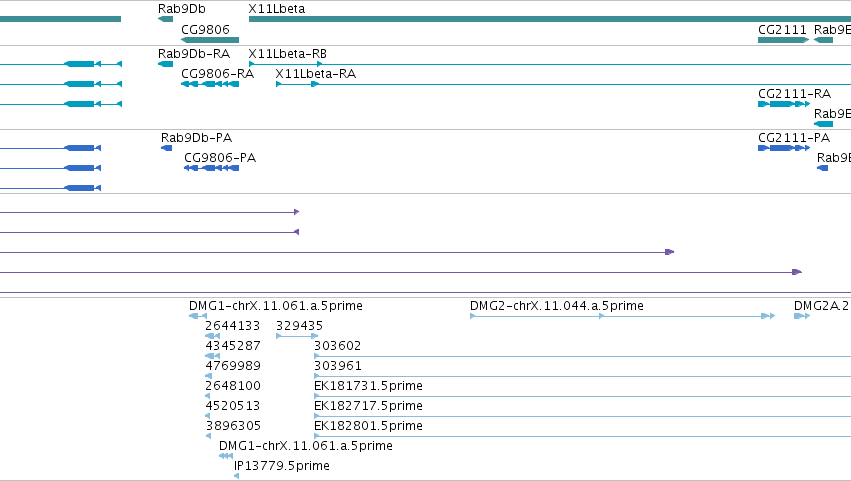Select the CG2111-RA transcript label
The height and width of the screenshot is (481, 851).
[794, 94]
